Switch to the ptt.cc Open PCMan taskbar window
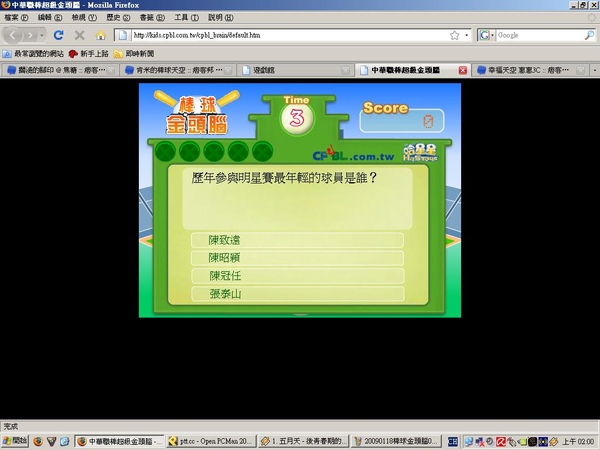This screenshot has width=600, height=450. pos(211,442)
